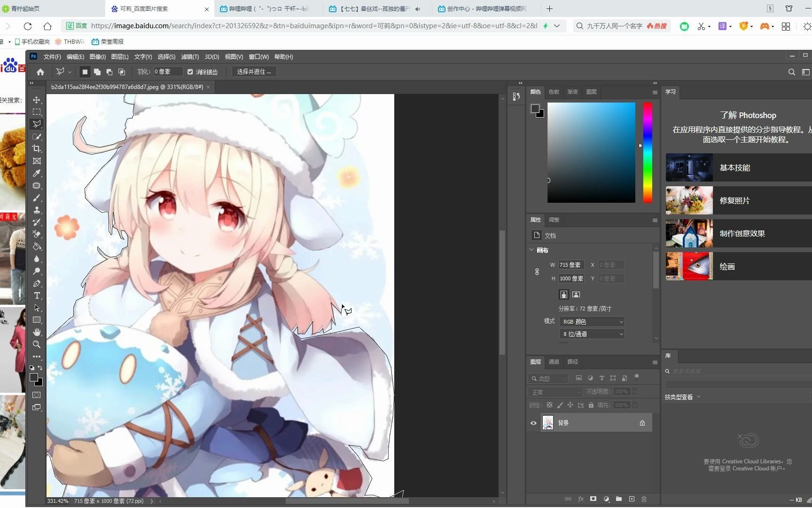The width and height of the screenshot is (812, 508).
Task: Select the Eyedropper tool
Action: pos(37,173)
